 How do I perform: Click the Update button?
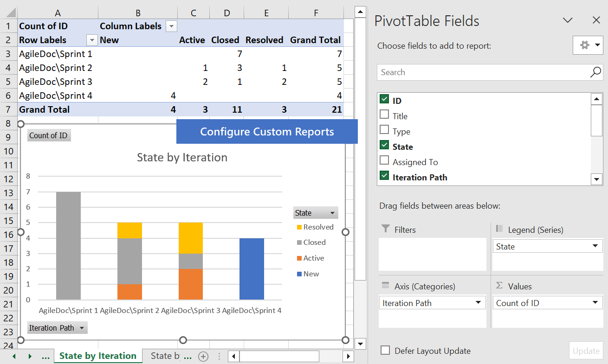coord(586,351)
